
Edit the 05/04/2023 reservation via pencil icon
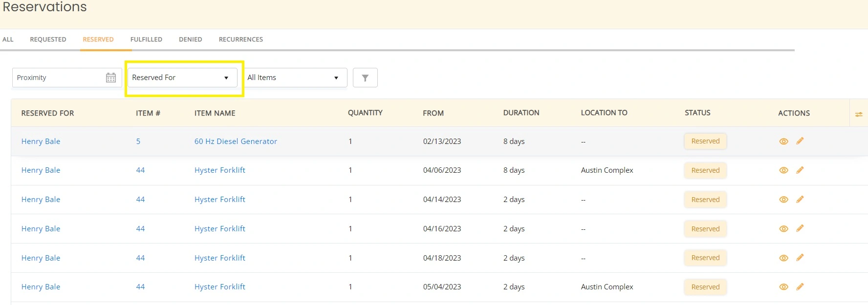(800, 286)
